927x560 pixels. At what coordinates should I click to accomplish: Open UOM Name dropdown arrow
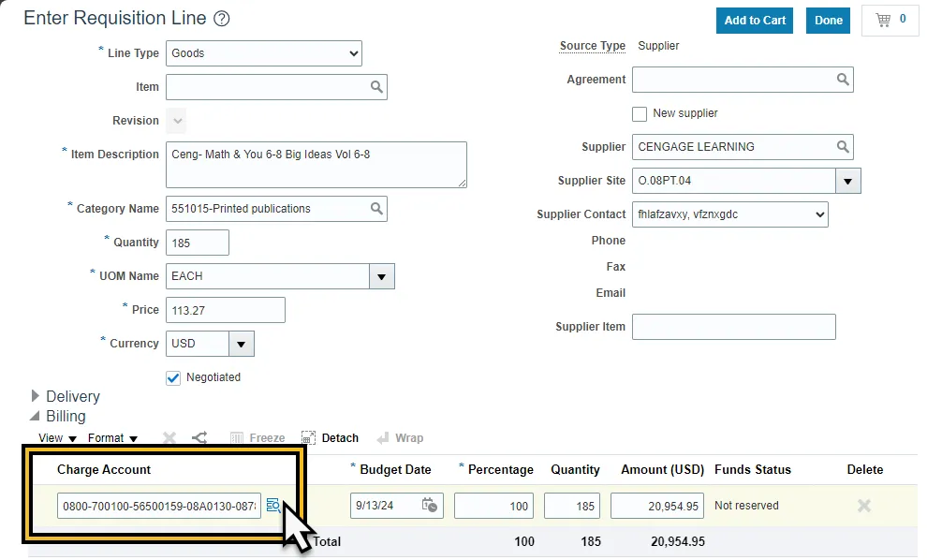[x=381, y=276]
